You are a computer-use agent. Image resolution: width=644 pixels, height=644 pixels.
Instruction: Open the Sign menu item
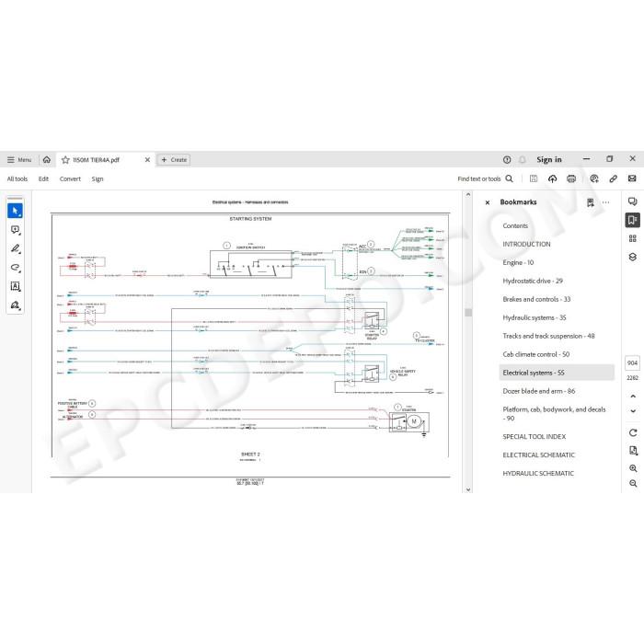(98, 178)
